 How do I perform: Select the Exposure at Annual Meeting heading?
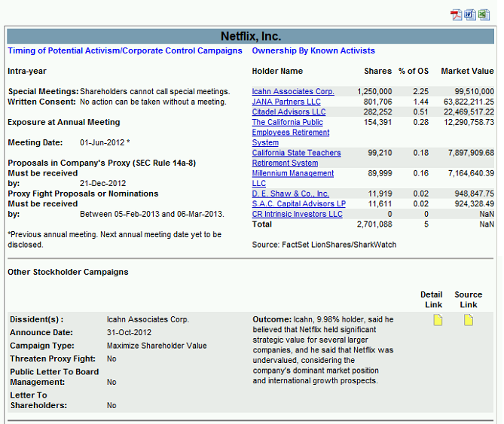coord(64,122)
